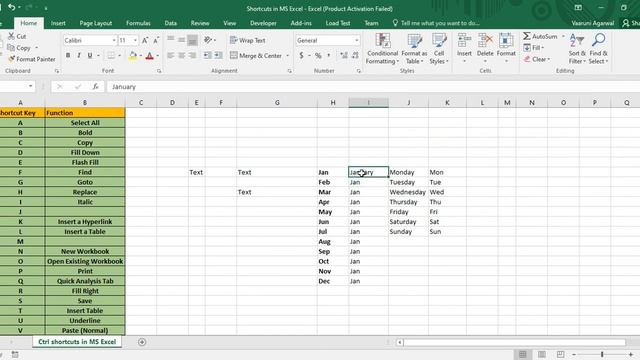Viewport: 640px width, 360px height.
Task: Align cell text to the left
Action: 171,56
